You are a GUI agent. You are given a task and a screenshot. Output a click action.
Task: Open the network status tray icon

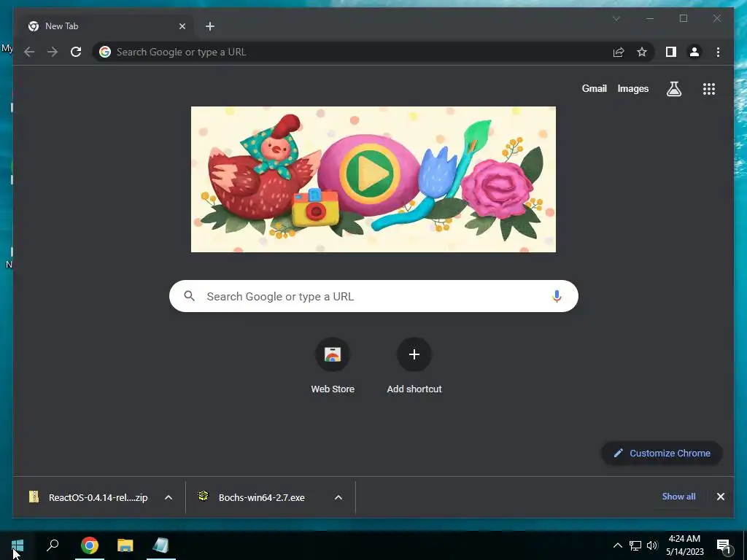coord(635,545)
